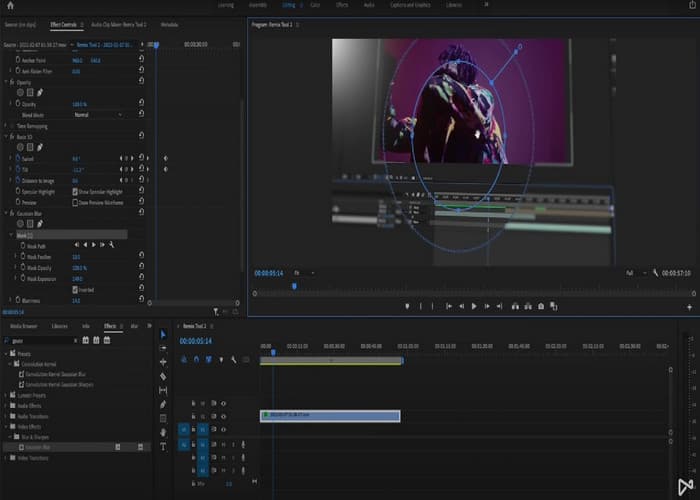This screenshot has width=700, height=500.
Task: Create ellipse mask under Gaussian Blur
Action: [20, 224]
